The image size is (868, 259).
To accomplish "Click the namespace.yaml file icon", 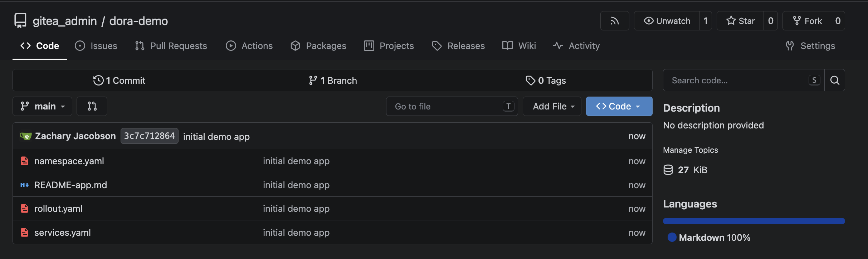I will pos(24,161).
